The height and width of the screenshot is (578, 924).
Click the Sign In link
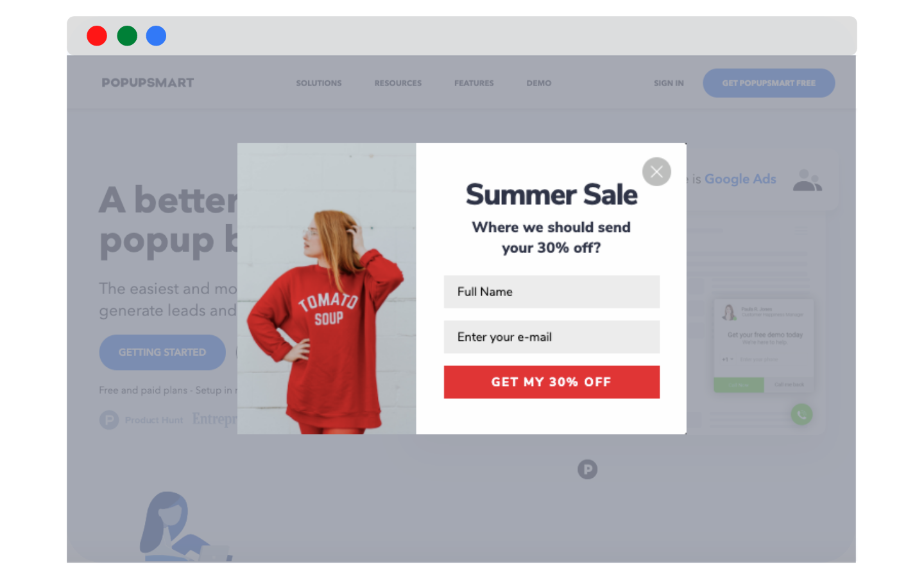(669, 83)
